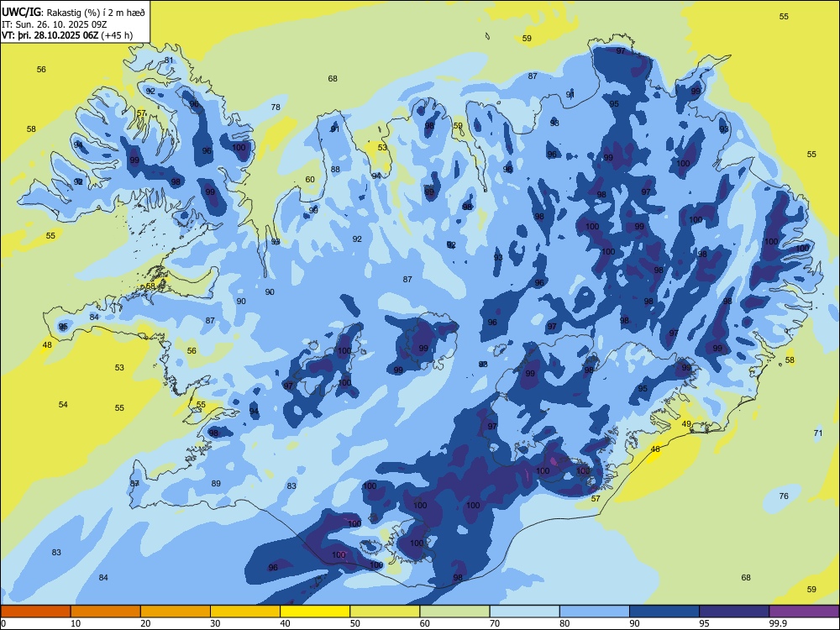
Task: Click the '90' tick label in the legend
Action: point(635,623)
